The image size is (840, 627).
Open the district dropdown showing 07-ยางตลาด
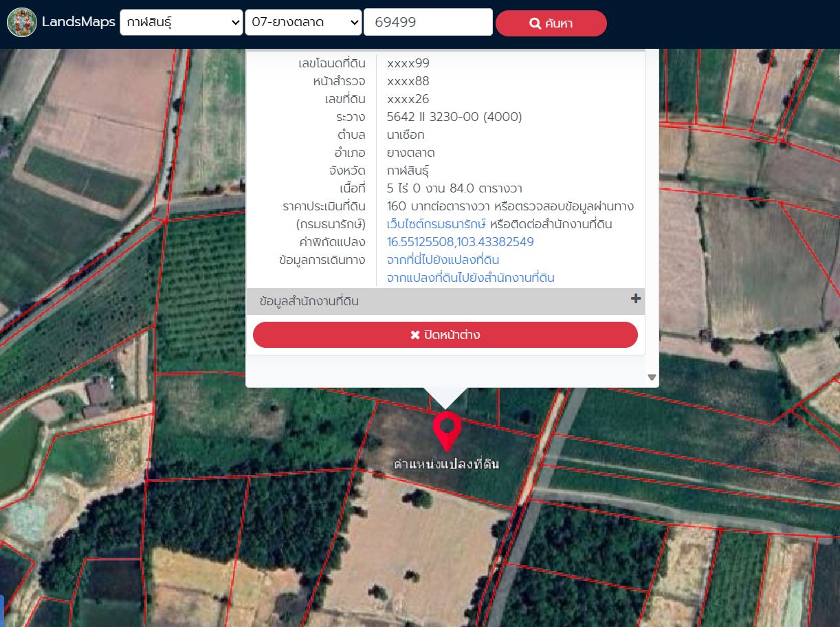tap(303, 23)
